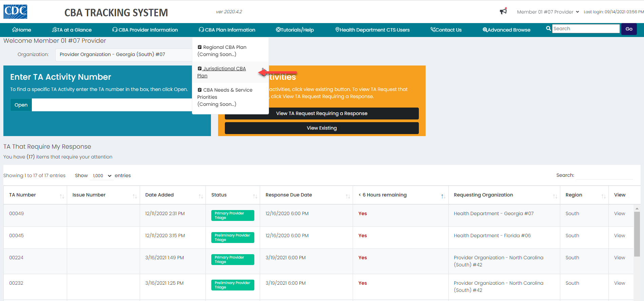Screen dimensions: 644x301
Task: Click the Tutorials/Help lifebuoy icon
Action: tap(278, 30)
